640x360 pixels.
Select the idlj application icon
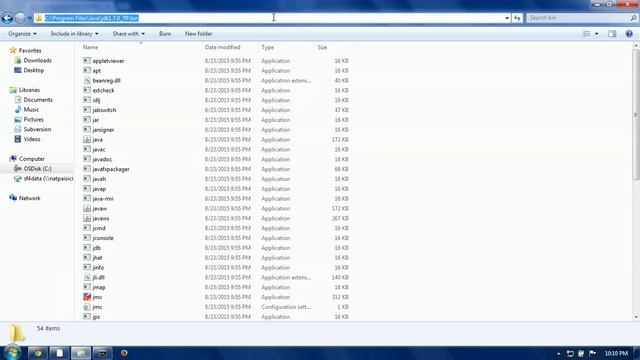[87, 100]
